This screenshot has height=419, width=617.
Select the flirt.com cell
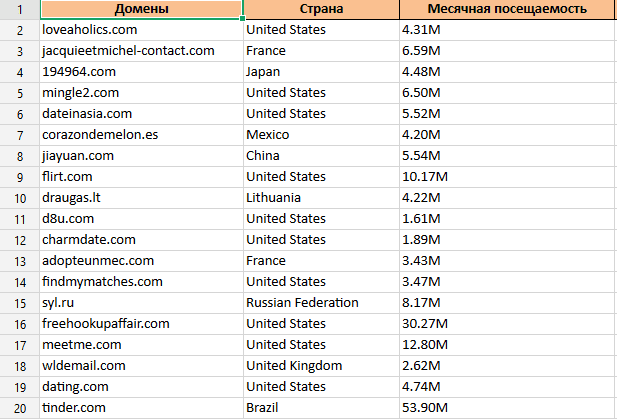[x=141, y=177]
